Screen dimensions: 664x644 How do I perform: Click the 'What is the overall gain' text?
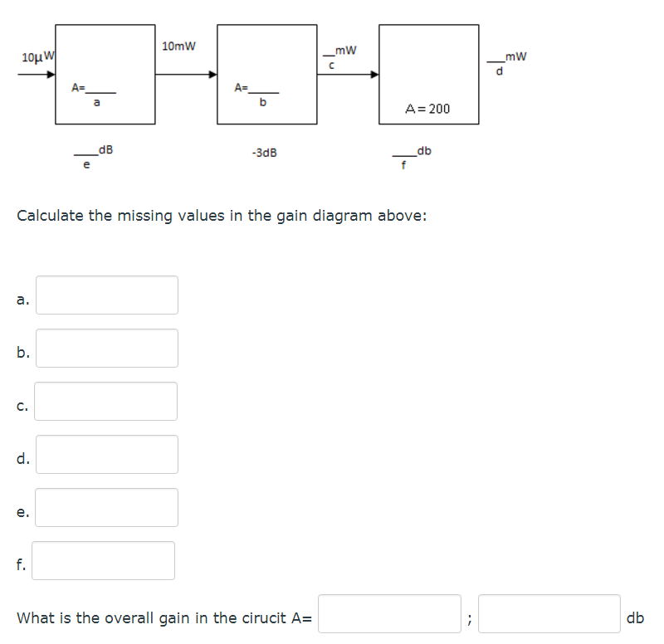pyautogui.click(x=164, y=618)
